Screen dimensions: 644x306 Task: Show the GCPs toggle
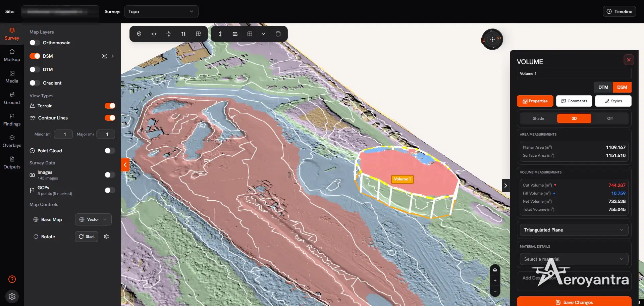click(110, 190)
